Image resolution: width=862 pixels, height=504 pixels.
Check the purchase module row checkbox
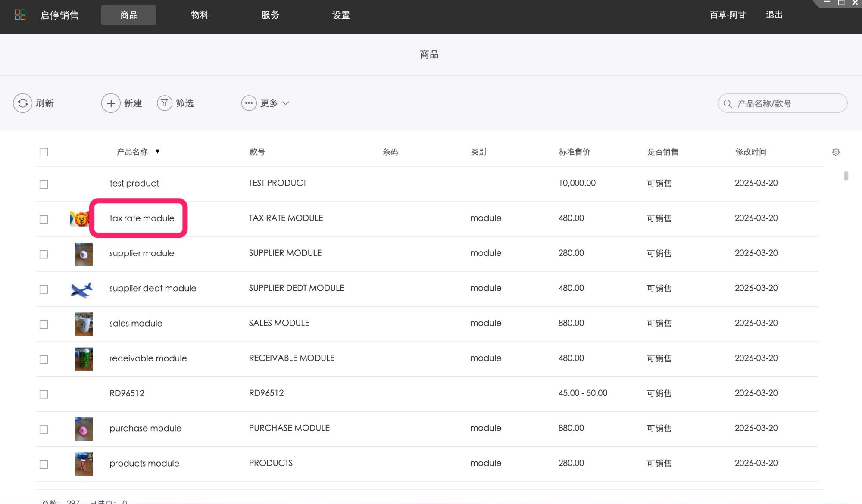tap(44, 429)
